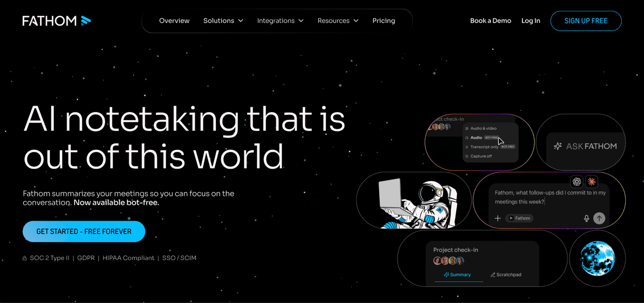
Task: Go to the Pricing page
Action: tap(384, 21)
